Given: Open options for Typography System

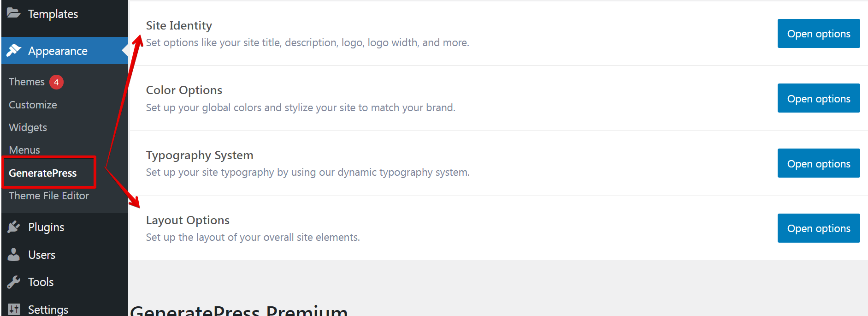Looking at the screenshot, I should 819,163.
